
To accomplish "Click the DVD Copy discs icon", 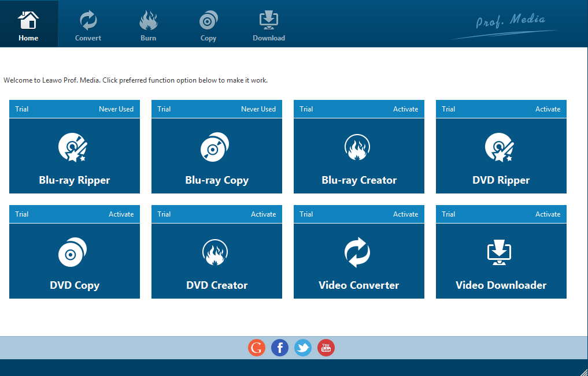I will tap(73, 252).
